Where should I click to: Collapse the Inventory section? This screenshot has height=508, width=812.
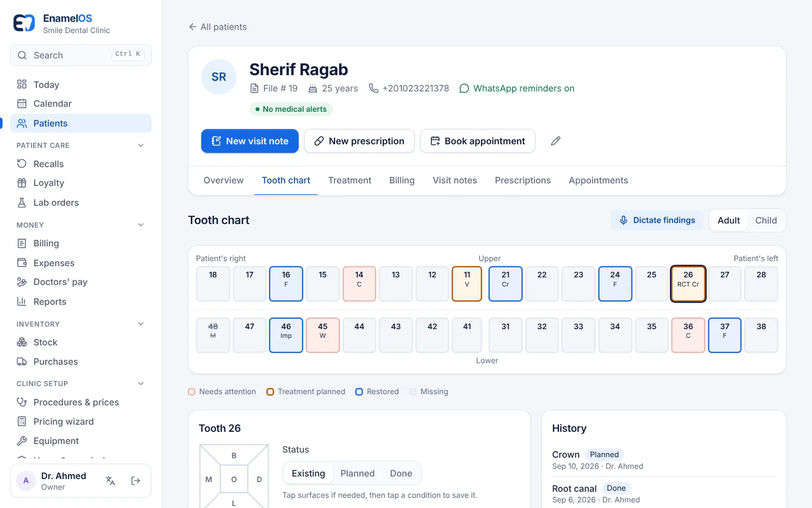click(x=141, y=324)
